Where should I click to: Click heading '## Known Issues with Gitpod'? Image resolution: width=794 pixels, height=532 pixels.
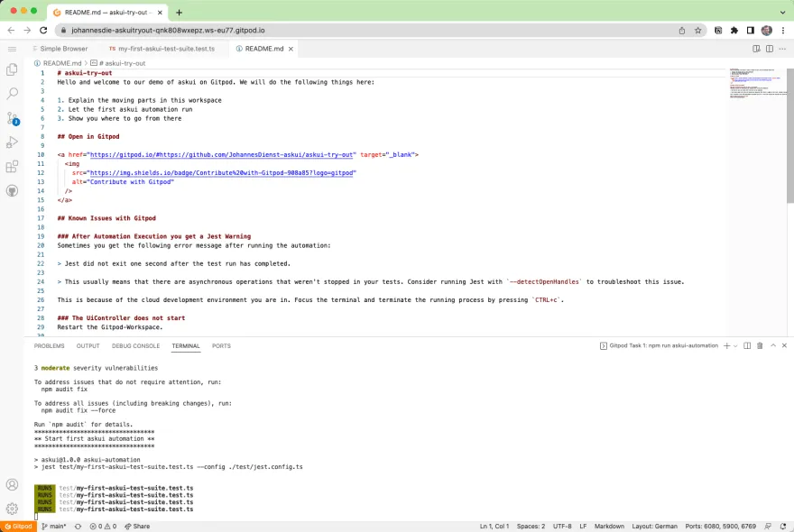[x=106, y=218]
